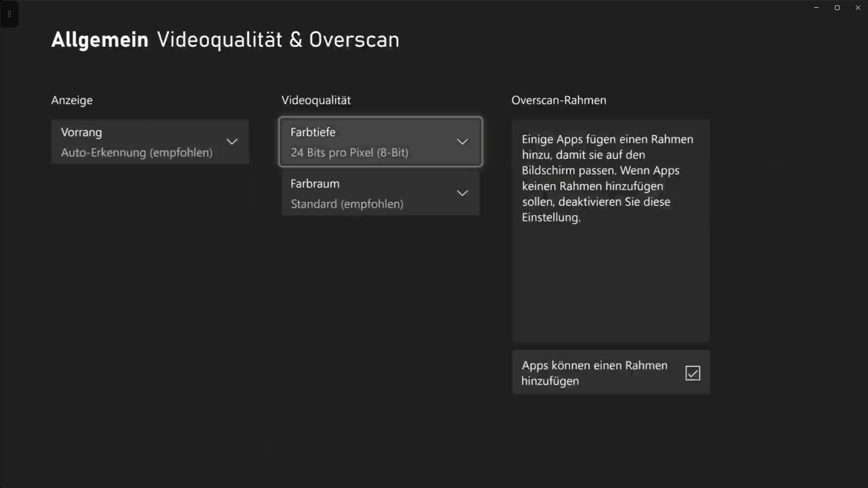This screenshot has width=868, height=488.
Task: Expand the Vorrang dropdown chevron
Action: (232, 142)
